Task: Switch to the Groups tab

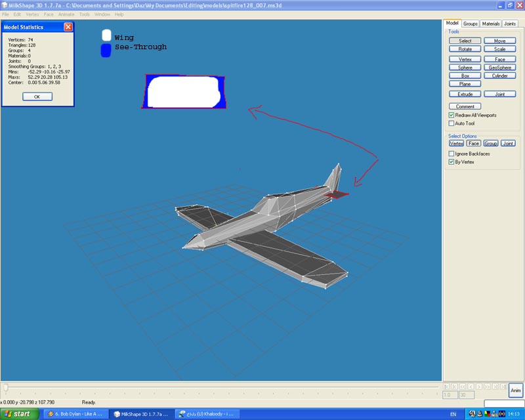Action: click(471, 24)
